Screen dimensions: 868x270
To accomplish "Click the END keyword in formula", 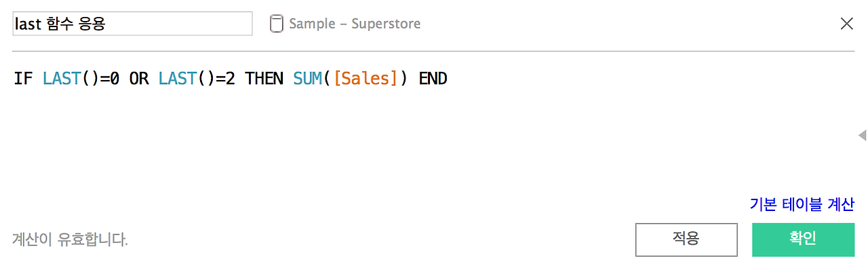I will pyautogui.click(x=433, y=79).
